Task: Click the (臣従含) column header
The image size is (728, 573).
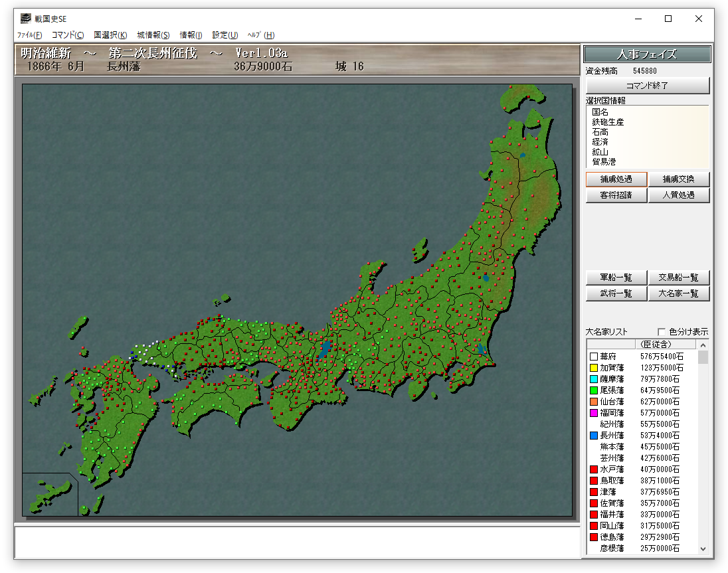Action: (654, 344)
